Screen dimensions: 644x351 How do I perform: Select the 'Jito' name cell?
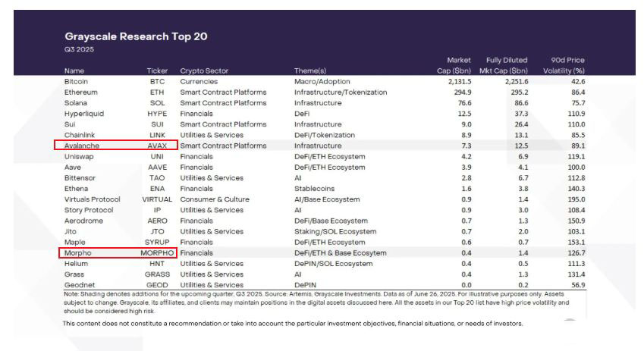coord(71,231)
